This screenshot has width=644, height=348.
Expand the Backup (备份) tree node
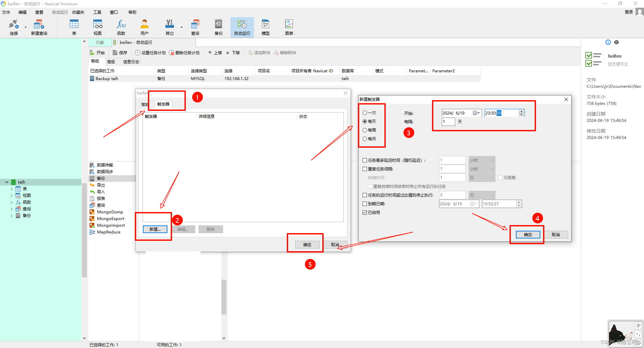[11, 216]
